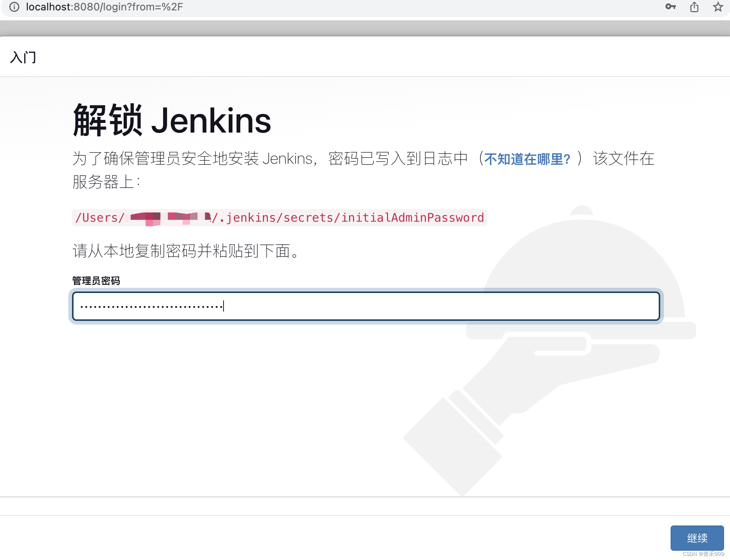Viewport: 730px width, 560px height.
Task: Open the 不知道在哪里? help link
Action: (527, 159)
